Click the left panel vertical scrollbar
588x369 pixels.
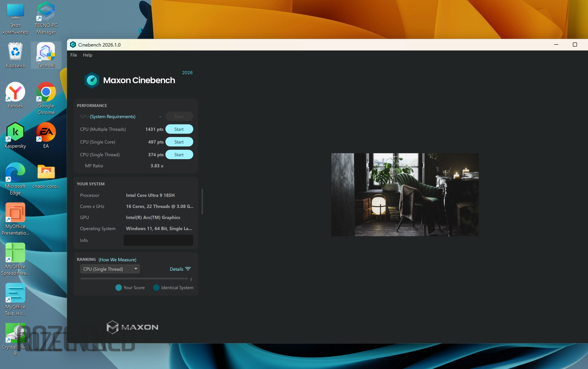(x=202, y=201)
